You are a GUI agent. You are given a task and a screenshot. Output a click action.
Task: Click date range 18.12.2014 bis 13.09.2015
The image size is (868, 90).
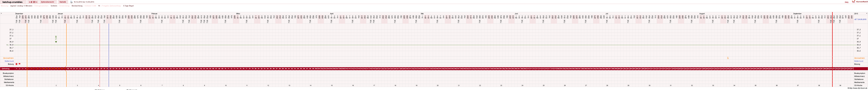(x=84, y=2)
